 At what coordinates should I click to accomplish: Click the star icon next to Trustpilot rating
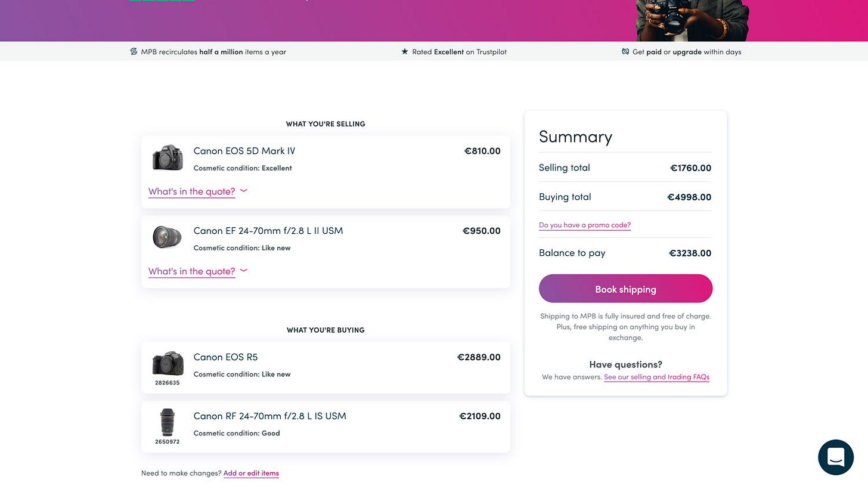pos(405,52)
